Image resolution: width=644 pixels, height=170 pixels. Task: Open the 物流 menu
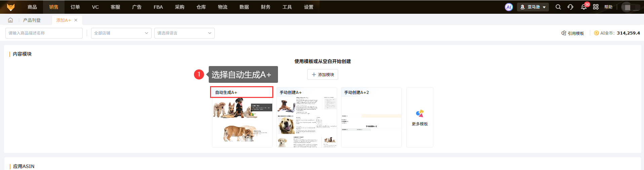click(223, 7)
